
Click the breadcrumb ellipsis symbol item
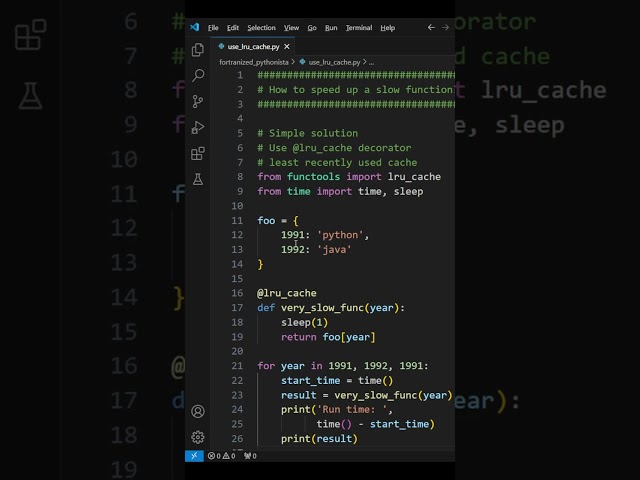click(371, 62)
